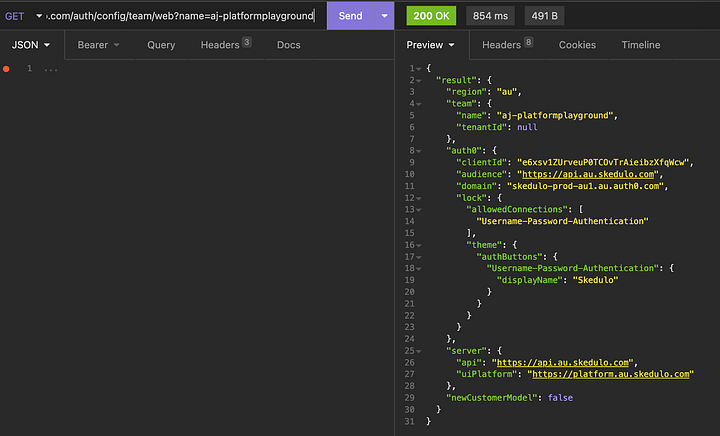
Task: Click the displayName value "Skedulo"
Action: (x=596, y=280)
